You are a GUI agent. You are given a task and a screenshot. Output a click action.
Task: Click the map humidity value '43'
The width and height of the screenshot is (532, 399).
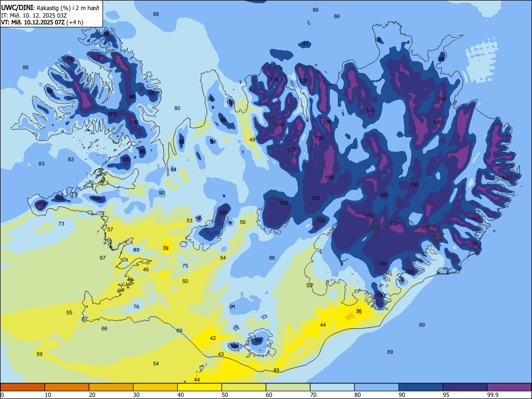tap(221, 354)
